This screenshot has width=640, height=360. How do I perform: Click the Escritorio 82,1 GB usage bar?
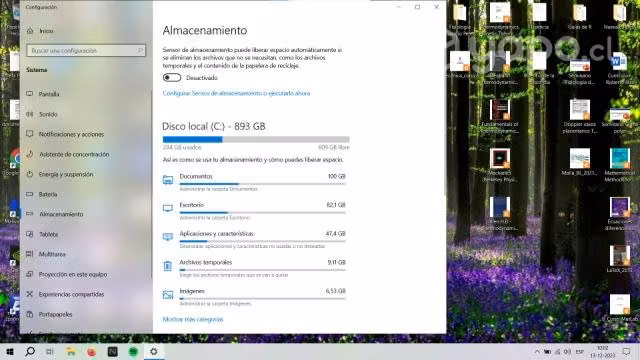[x=262, y=213]
